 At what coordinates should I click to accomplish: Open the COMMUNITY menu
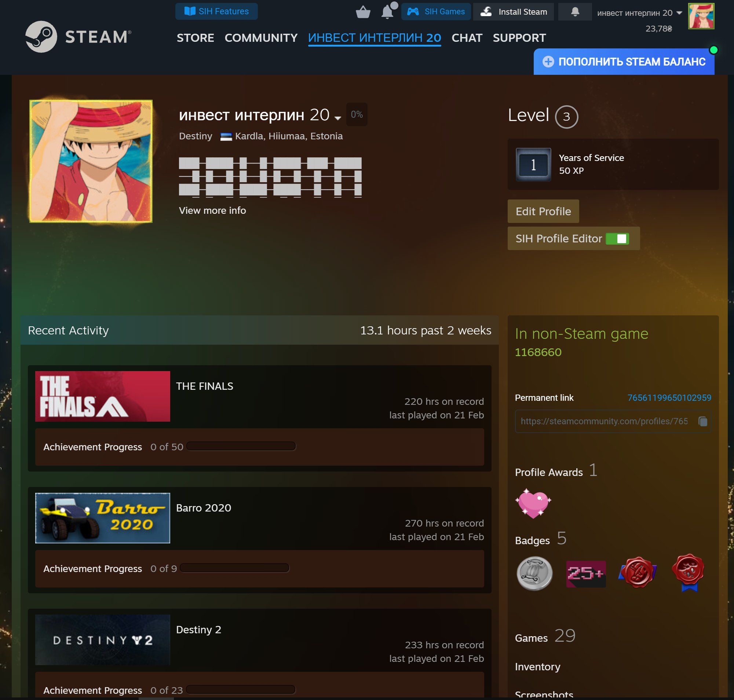point(261,38)
